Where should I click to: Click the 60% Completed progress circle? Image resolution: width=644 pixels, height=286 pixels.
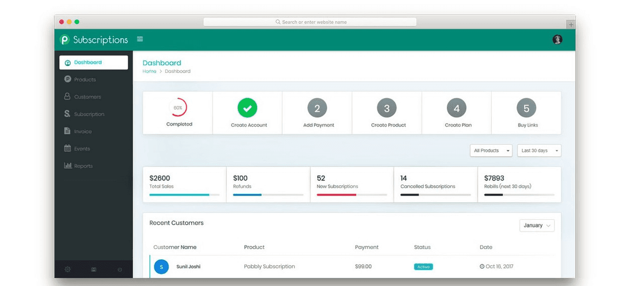(x=178, y=108)
